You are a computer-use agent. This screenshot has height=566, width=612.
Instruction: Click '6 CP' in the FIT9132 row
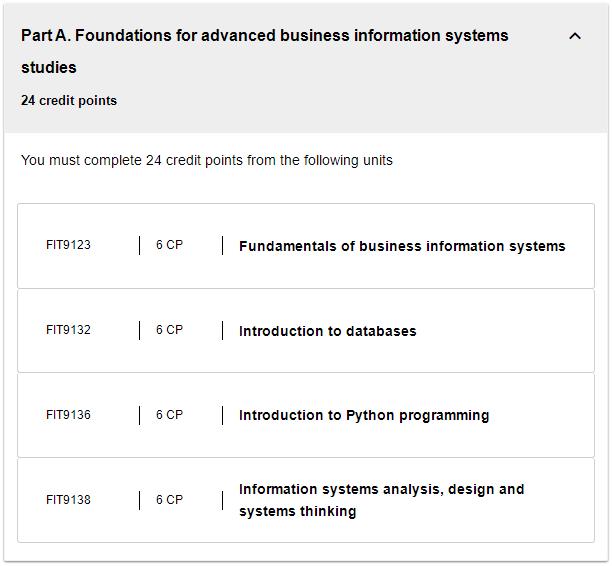tap(169, 330)
